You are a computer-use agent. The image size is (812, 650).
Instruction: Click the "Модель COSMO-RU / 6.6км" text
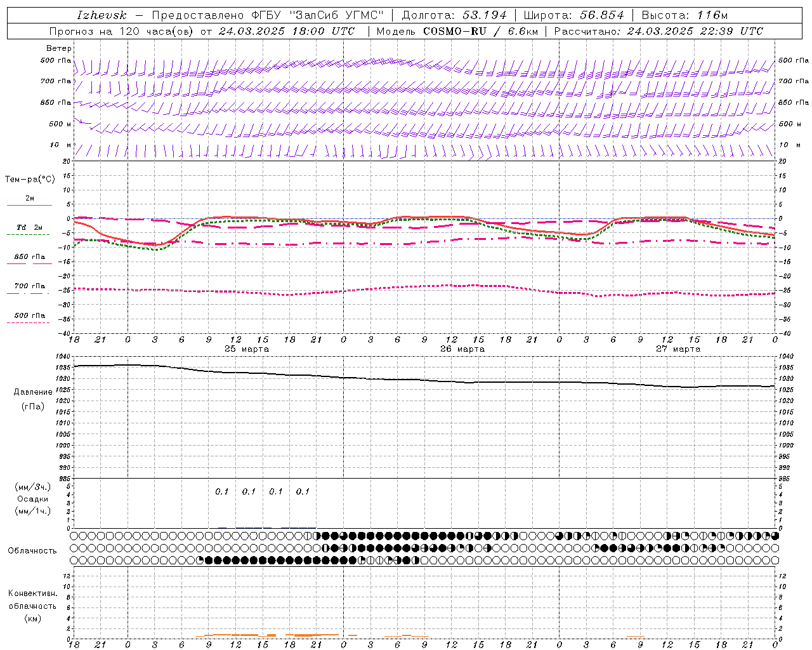coord(457,31)
